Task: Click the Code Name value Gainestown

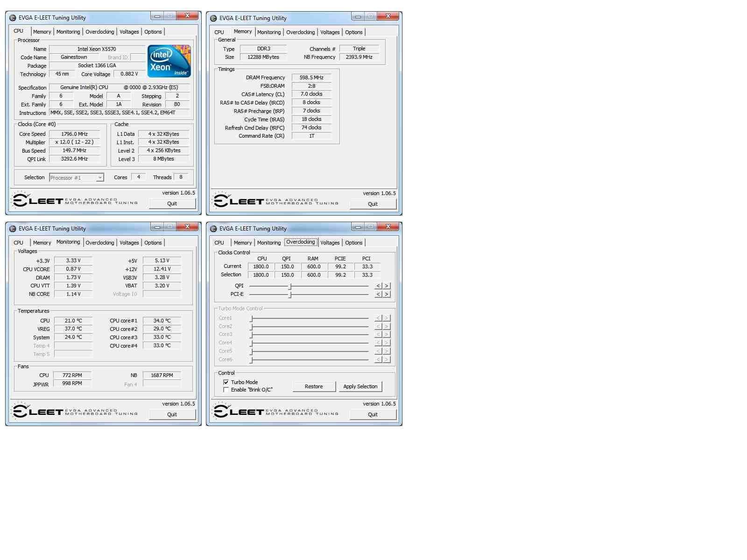Action: pyautogui.click(x=74, y=57)
